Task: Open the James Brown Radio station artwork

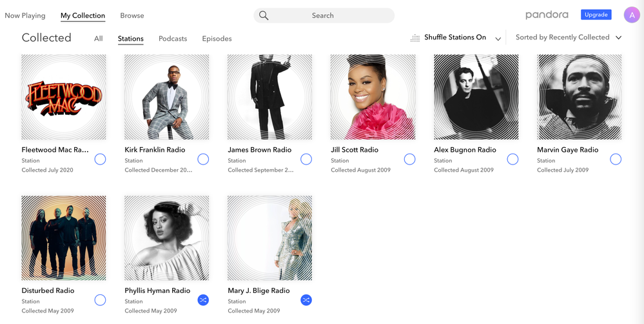Action: [270, 97]
